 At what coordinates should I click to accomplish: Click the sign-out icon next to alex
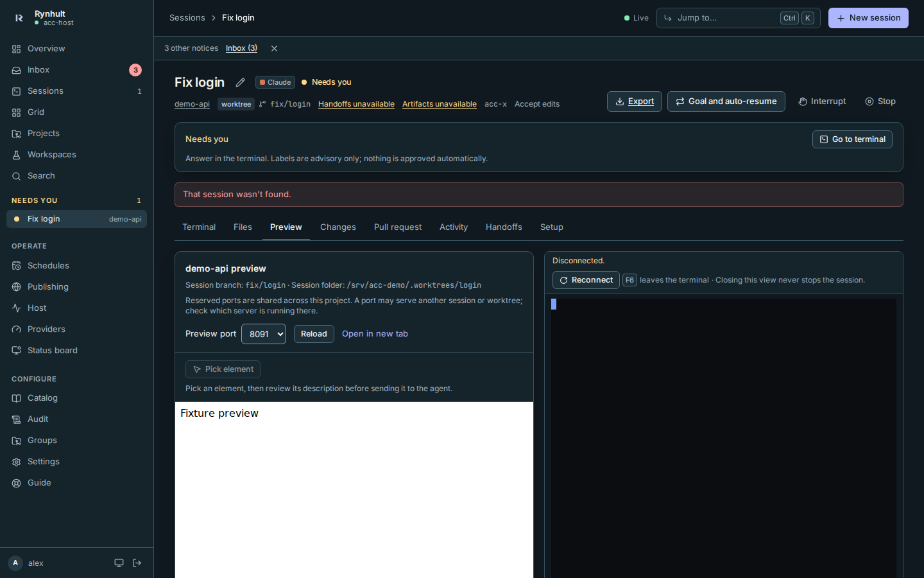pos(137,563)
